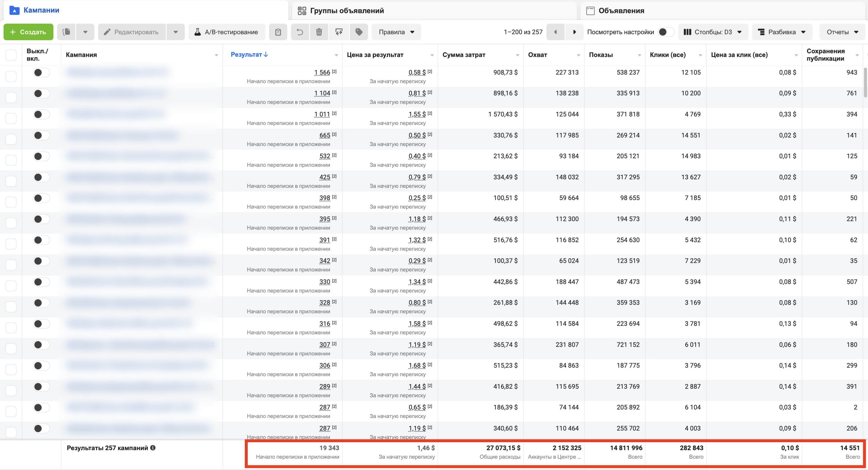Sort by Результат column header
Image resolution: width=868 pixels, height=470 pixels.
coord(246,55)
